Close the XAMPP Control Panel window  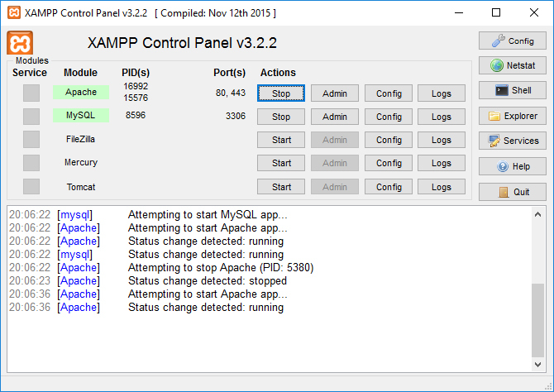(534, 12)
